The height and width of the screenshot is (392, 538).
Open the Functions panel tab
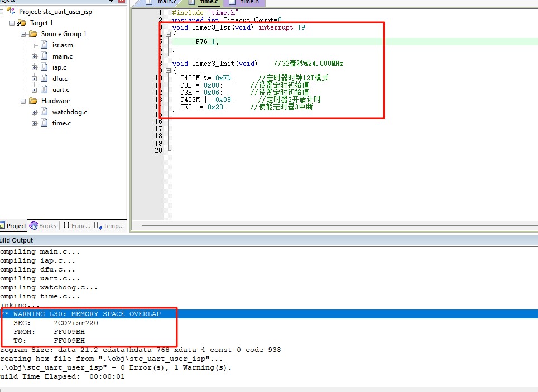pos(76,226)
